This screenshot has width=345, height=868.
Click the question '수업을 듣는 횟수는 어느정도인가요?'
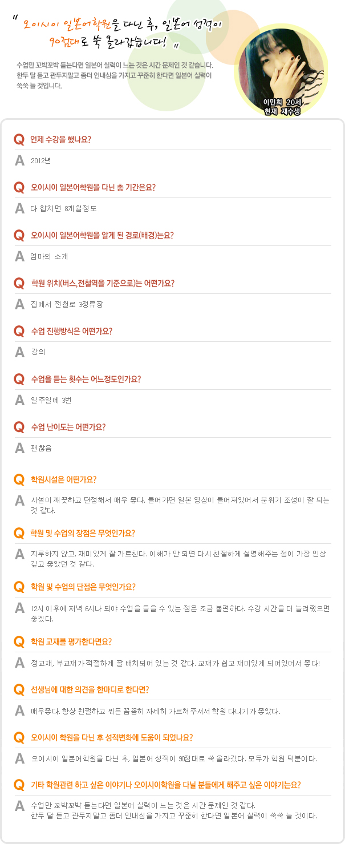pos(86,379)
